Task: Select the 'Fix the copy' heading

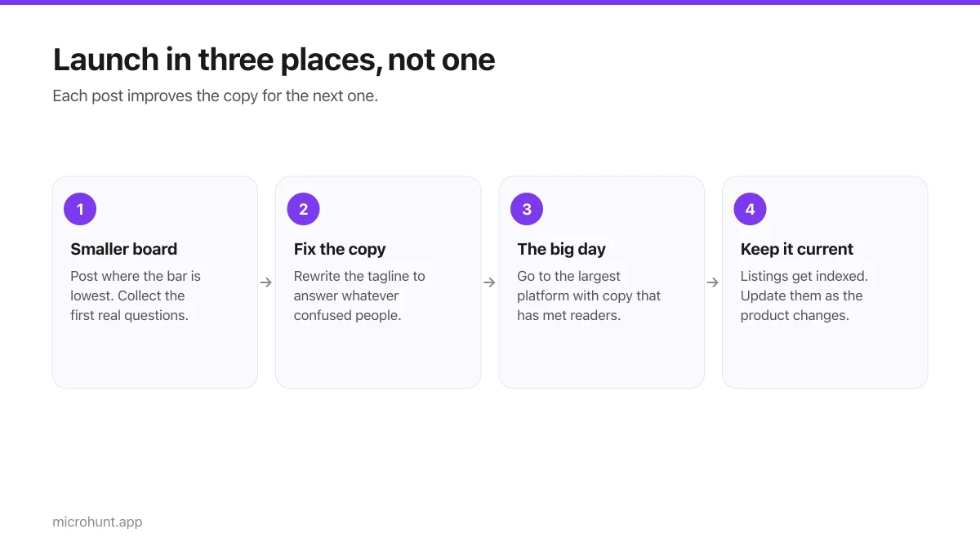Action: pyautogui.click(x=340, y=249)
